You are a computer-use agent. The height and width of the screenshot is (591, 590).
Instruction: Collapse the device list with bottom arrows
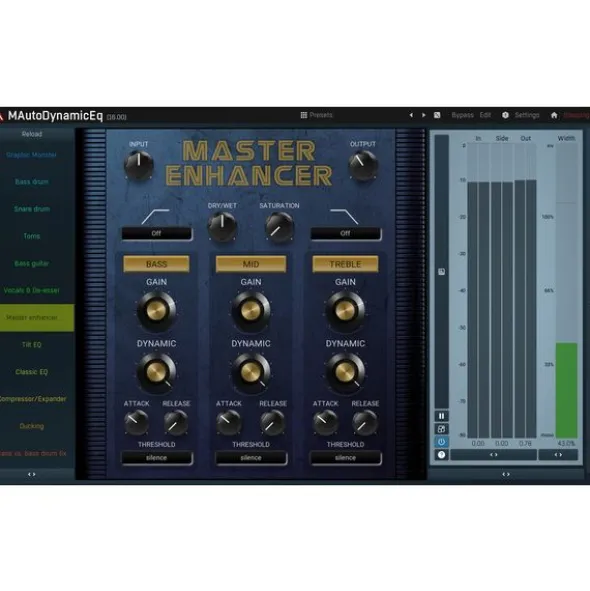point(32,475)
